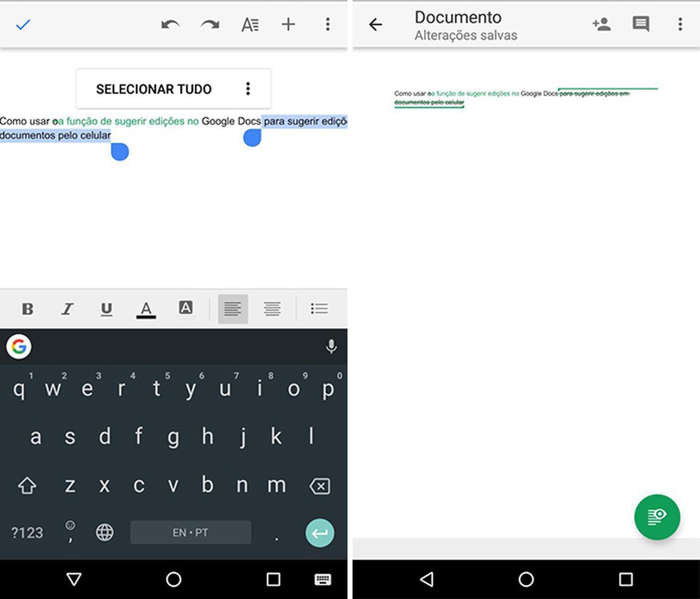Tap the Redo icon

(x=211, y=23)
